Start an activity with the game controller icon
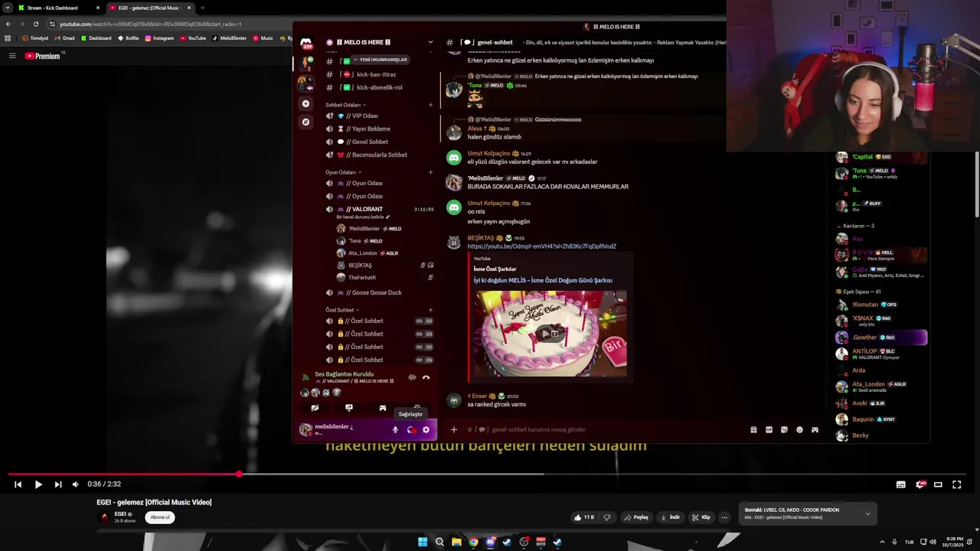The width and height of the screenshot is (980, 551). [x=383, y=408]
